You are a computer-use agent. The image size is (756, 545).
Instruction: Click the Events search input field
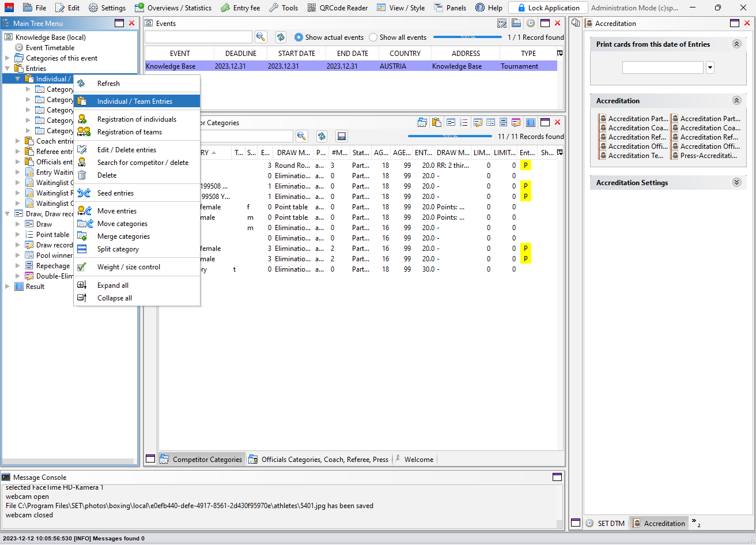pos(198,37)
